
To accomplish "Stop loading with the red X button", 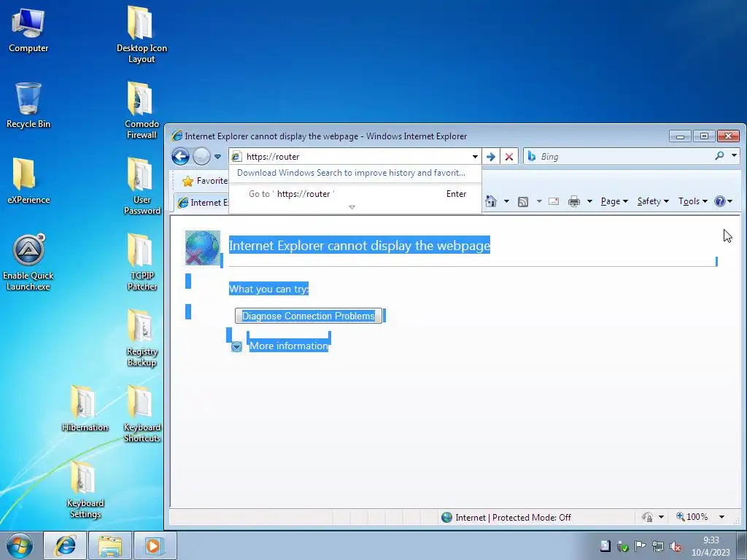I will pos(508,157).
